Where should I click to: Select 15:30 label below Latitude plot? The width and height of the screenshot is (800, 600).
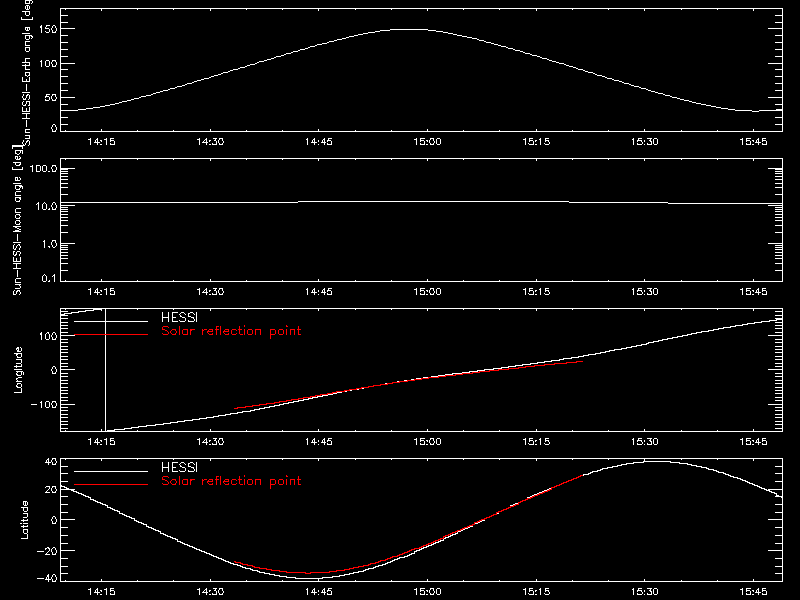click(x=644, y=591)
